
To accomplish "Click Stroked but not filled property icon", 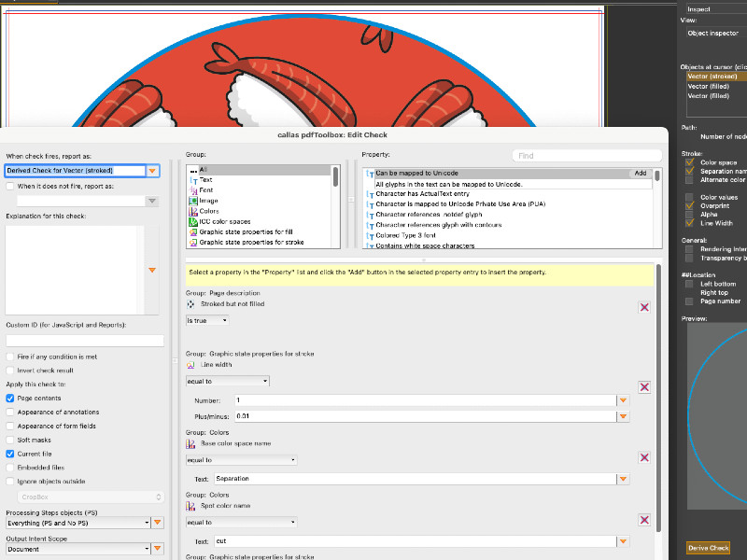I will coord(190,304).
